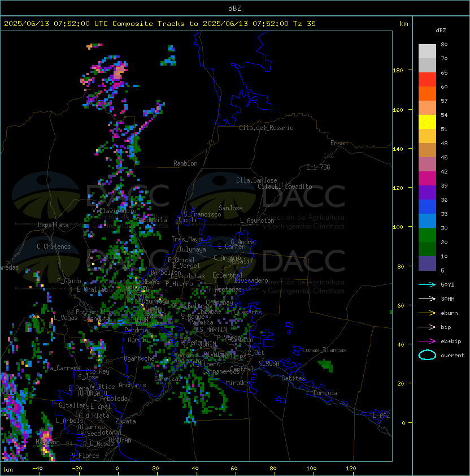Click the 'Divisadero' map label
Viewport: 470px width, 476px height.
click(x=251, y=280)
